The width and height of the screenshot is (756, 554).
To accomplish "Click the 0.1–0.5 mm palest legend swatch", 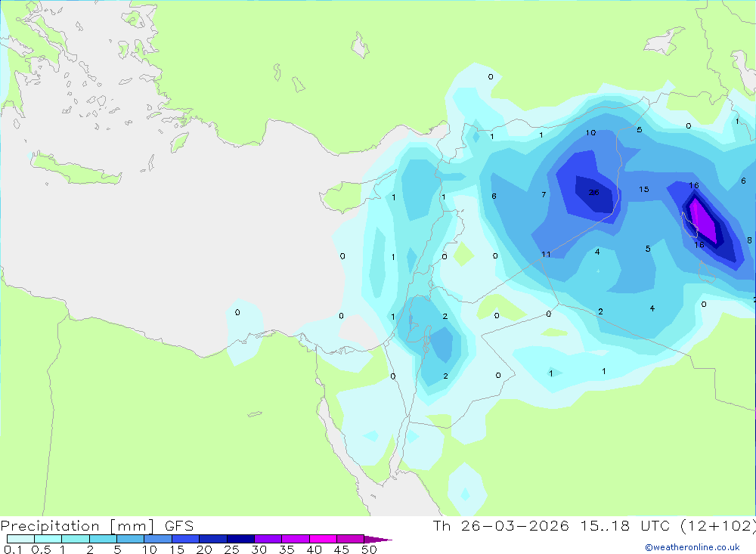I will (x=20, y=539).
